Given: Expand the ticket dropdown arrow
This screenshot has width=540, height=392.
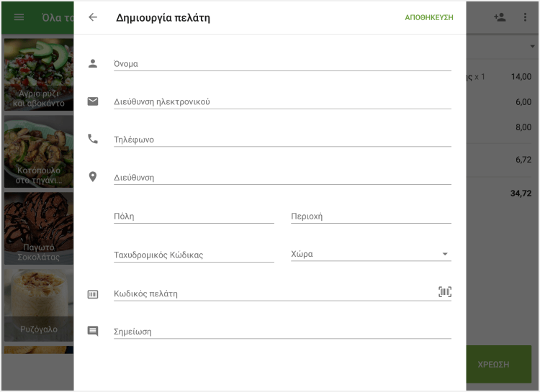Looking at the screenshot, I should 531,47.
